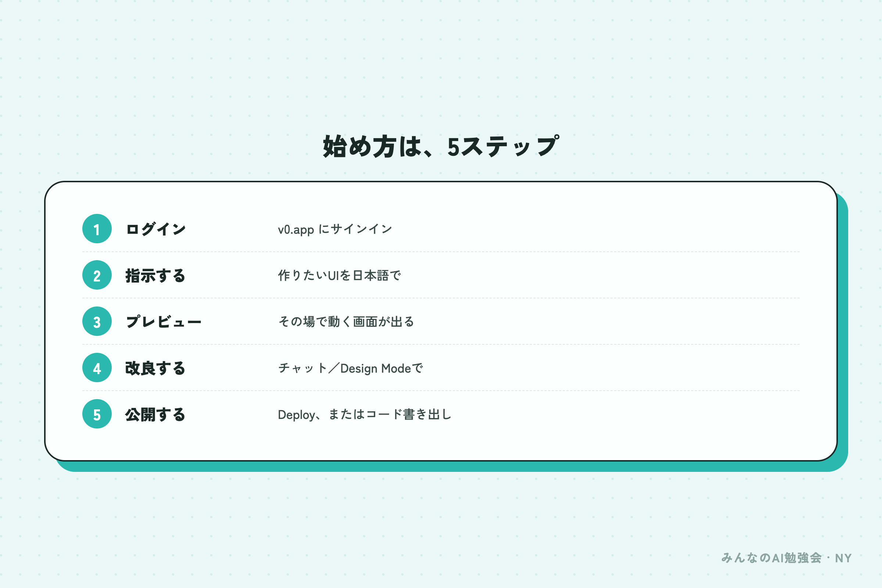Click the チャット／Design Modeで description
The height and width of the screenshot is (588, 882).
pyautogui.click(x=351, y=368)
